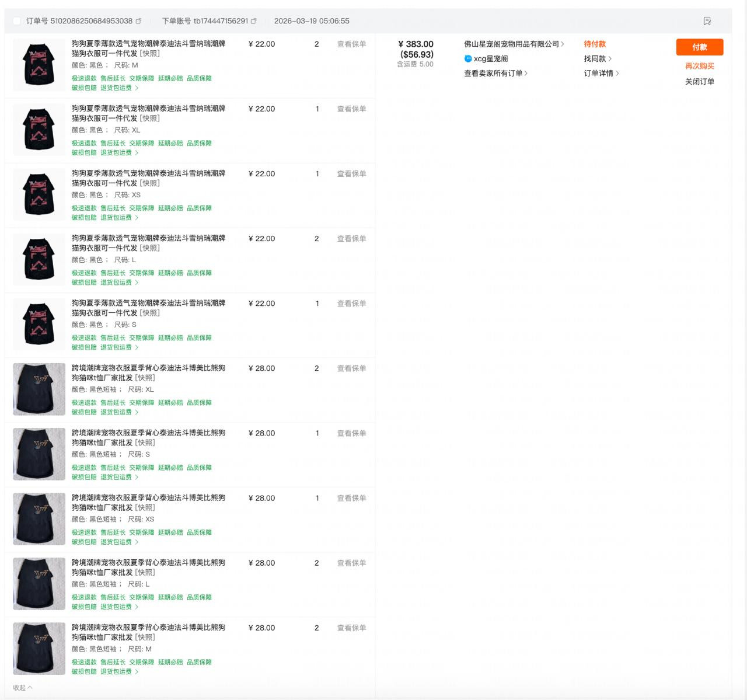This screenshot has height=700, width=747.
Task: Click seller nickname xcg星宠阁
Action: [491, 58]
